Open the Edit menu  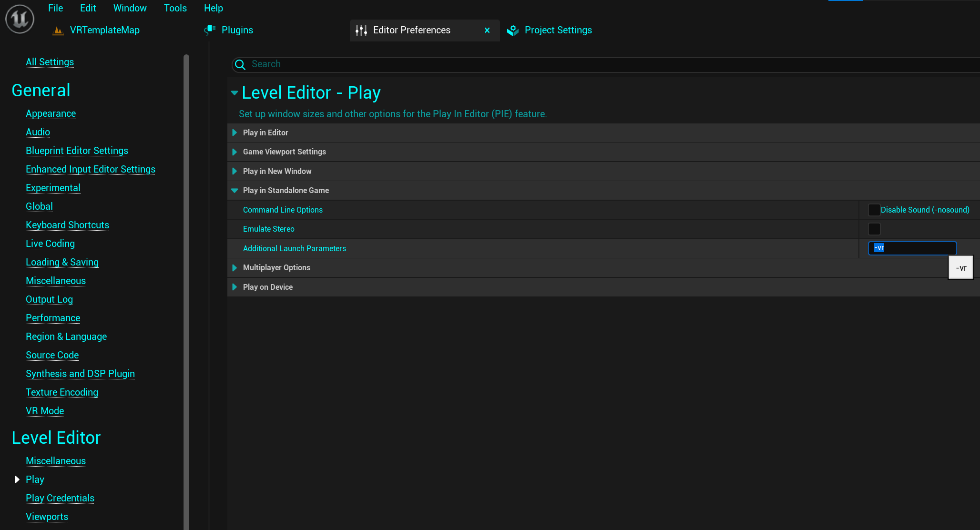click(x=88, y=8)
